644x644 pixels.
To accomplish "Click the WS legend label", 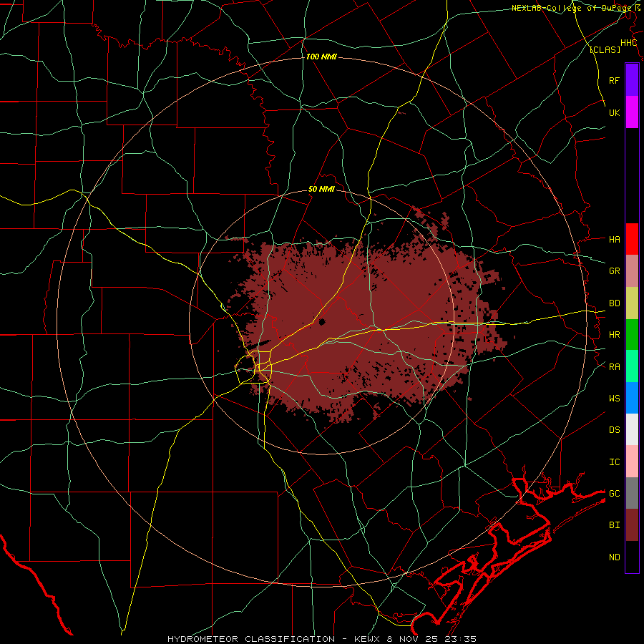I will [x=614, y=398].
